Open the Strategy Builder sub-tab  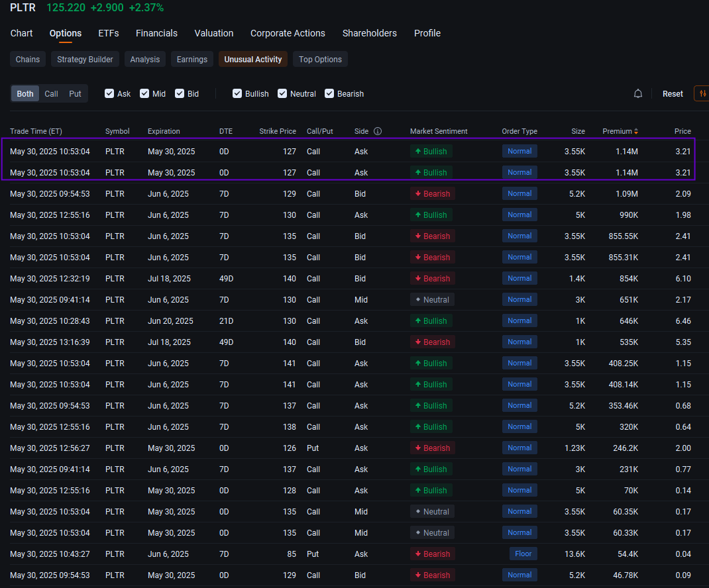tap(85, 59)
